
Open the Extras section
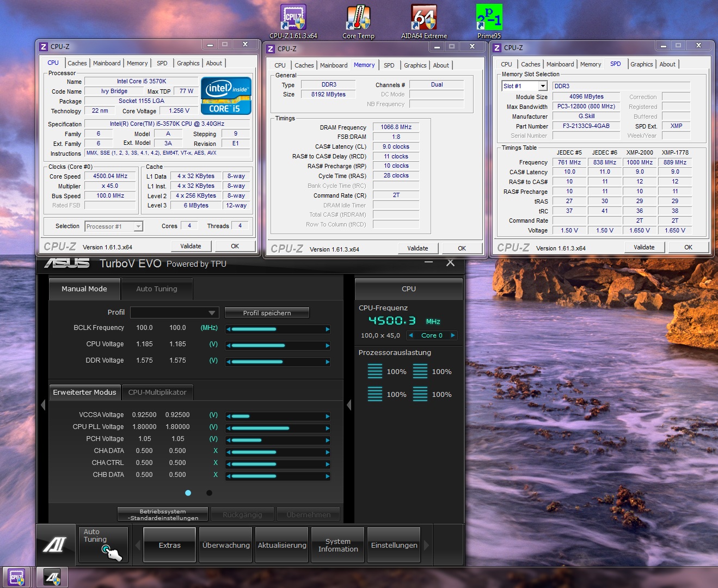[170, 545]
